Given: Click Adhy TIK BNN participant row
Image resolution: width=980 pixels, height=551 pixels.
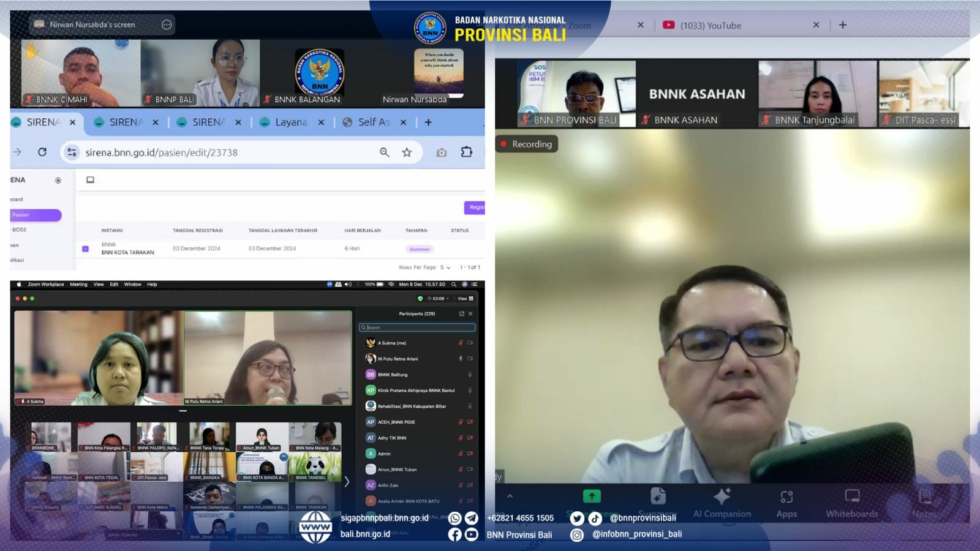Looking at the screenshot, I should tap(417, 438).
